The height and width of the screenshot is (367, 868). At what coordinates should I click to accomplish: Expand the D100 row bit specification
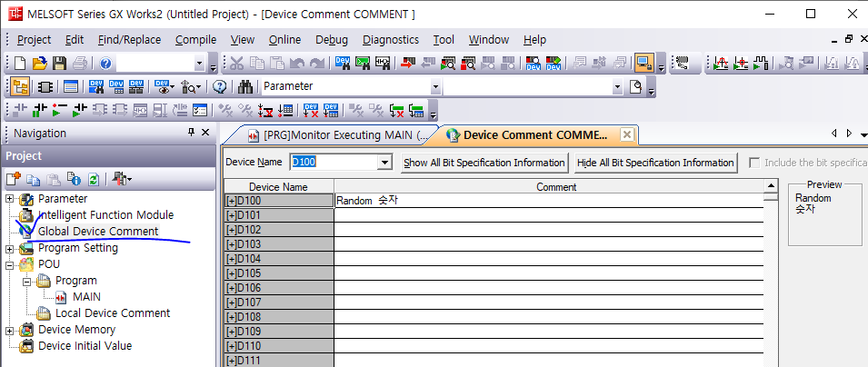click(231, 201)
